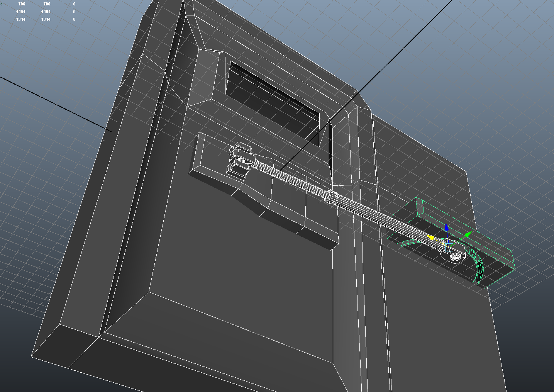Select the clamp bracket at the rod's left end
This screenshot has height=392, width=554.
click(x=239, y=160)
